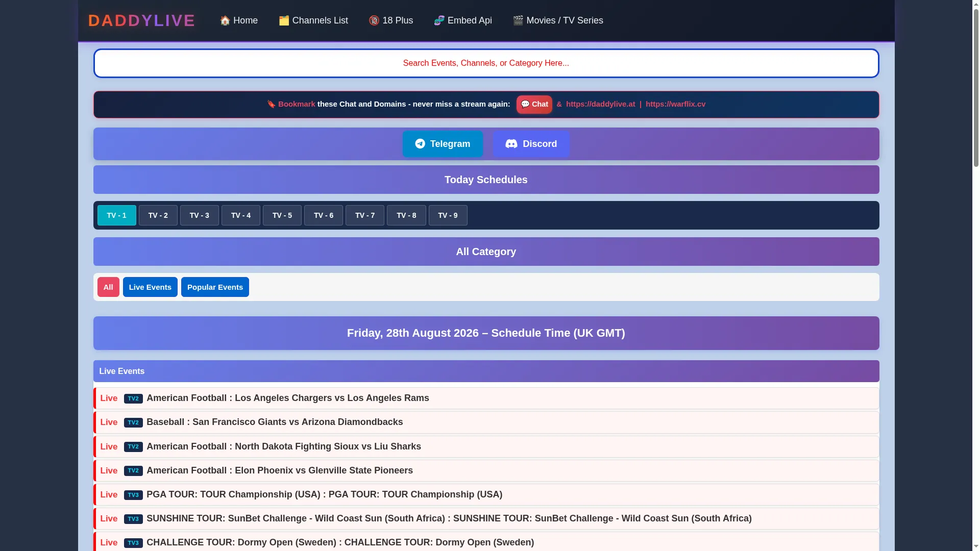Filter by Popular Events category
Image resolution: width=980 pixels, height=551 pixels.
click(x=215, y=287)
